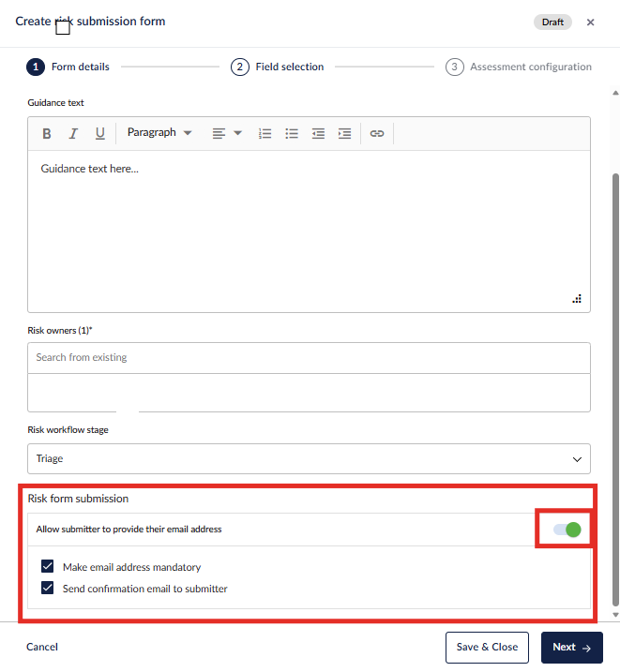Toggle underline formatting in the editor
Screen dimensions: 620x672
[99, 134]
